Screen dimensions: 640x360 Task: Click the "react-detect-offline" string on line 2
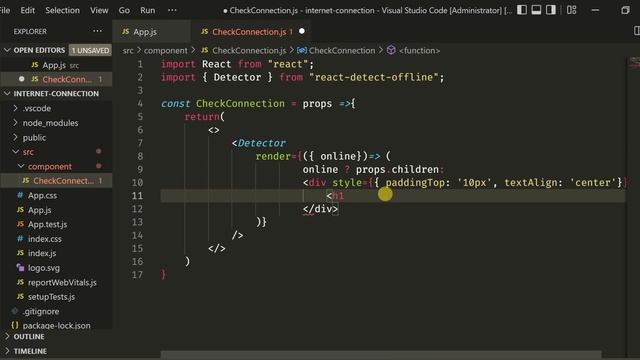click(x=373, y=77)
